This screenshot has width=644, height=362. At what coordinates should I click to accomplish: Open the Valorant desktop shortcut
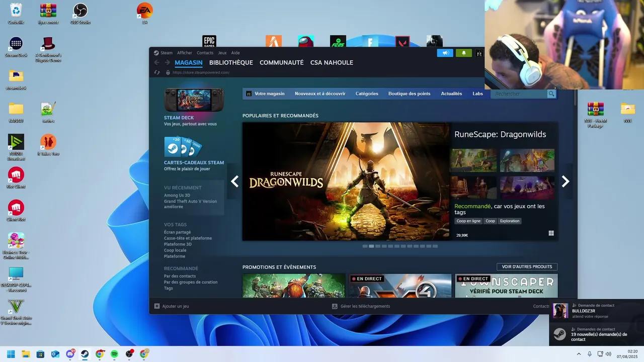(403, 41)
